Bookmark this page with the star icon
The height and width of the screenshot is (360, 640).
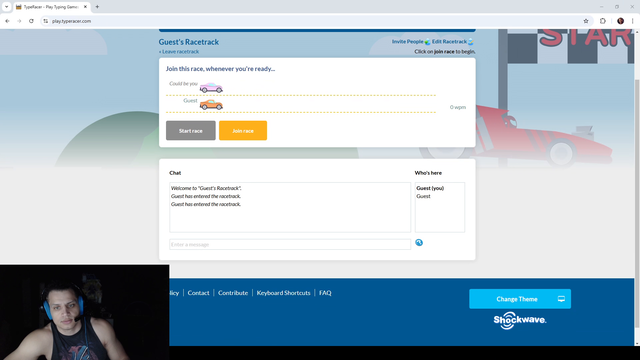pos(586,21)
